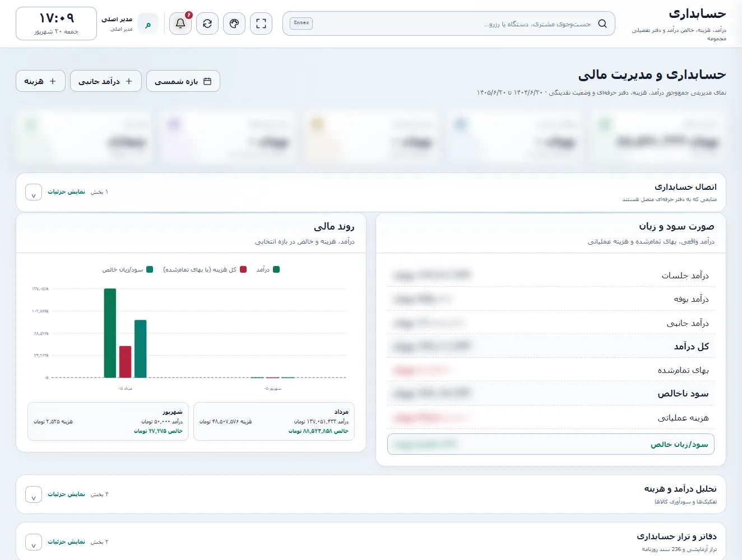The image size is (742, 560).
Task: Click the plus icon in هزینه
Action: point(53,81)
